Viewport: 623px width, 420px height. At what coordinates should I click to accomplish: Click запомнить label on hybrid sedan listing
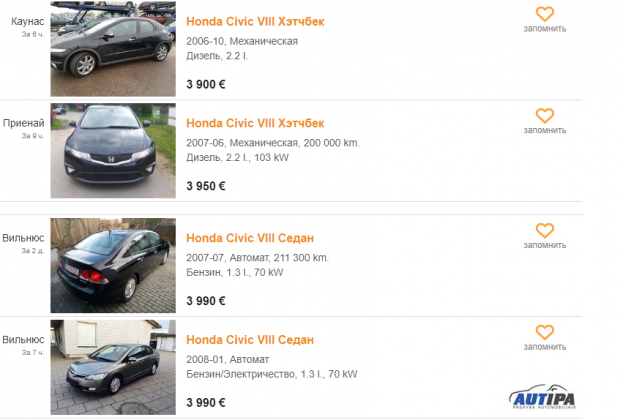545,347
